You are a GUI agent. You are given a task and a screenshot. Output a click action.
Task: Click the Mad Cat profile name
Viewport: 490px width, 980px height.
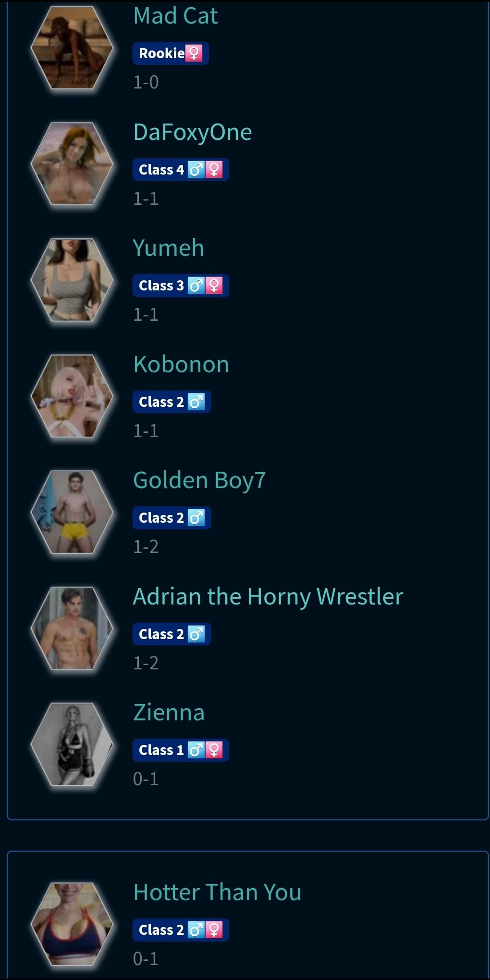click(175, 15)
